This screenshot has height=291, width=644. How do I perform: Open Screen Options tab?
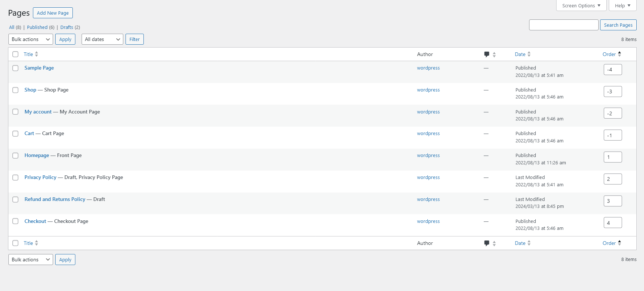tap(581, 5)
